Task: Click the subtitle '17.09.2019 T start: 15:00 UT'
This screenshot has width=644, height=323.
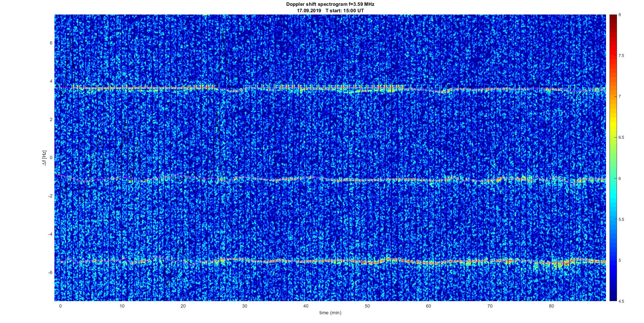Action: (x=330, y=10)
